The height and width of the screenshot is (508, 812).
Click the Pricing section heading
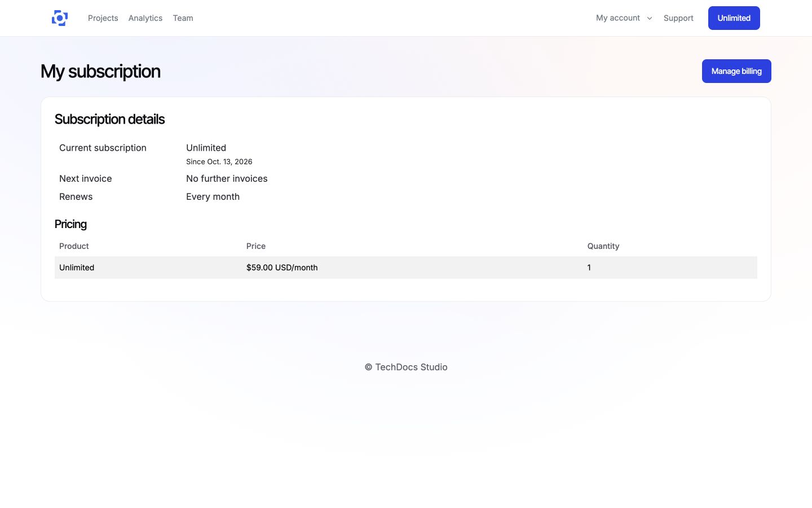pyautogui.click(x=70, y=224)
